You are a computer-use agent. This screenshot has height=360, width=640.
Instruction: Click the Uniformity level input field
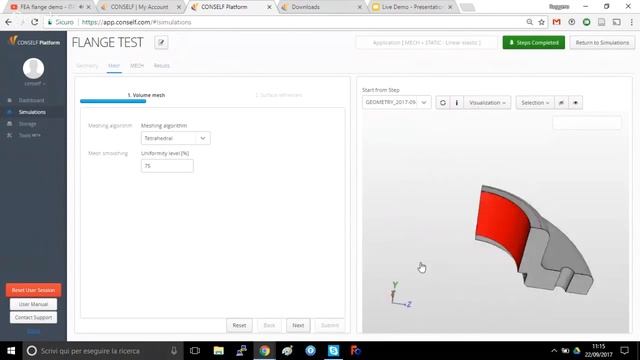pyautogui.click(x=167, y=166)
